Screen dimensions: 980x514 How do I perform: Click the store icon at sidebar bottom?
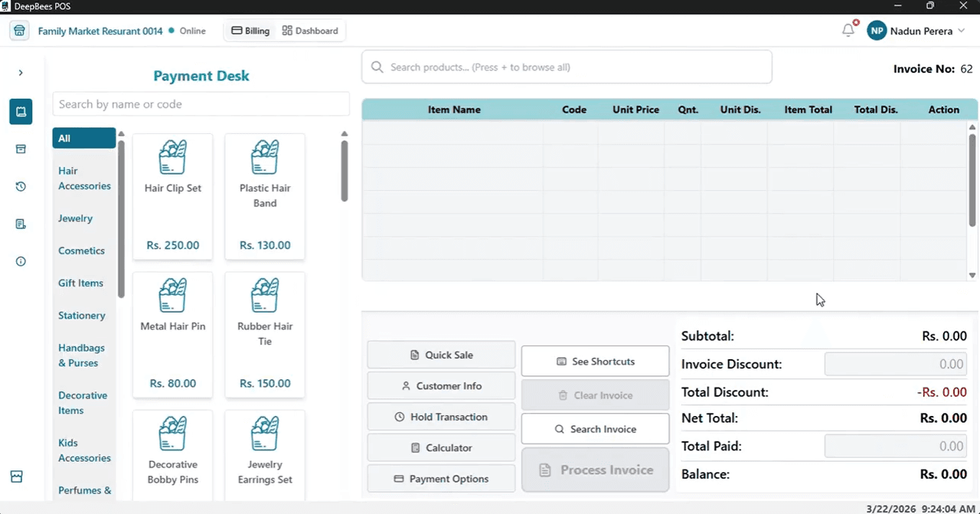tap(17, 476)
